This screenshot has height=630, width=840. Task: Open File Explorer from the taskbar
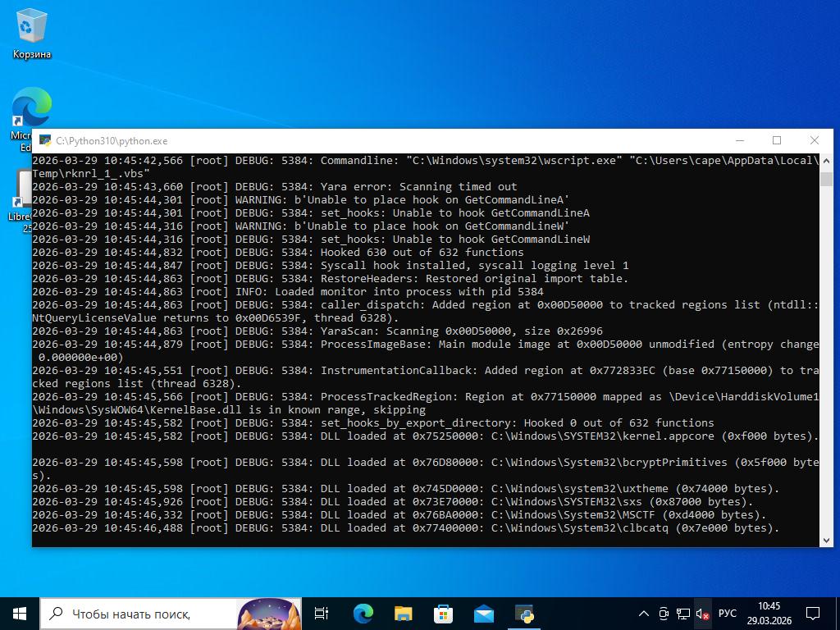coord(403,614)
